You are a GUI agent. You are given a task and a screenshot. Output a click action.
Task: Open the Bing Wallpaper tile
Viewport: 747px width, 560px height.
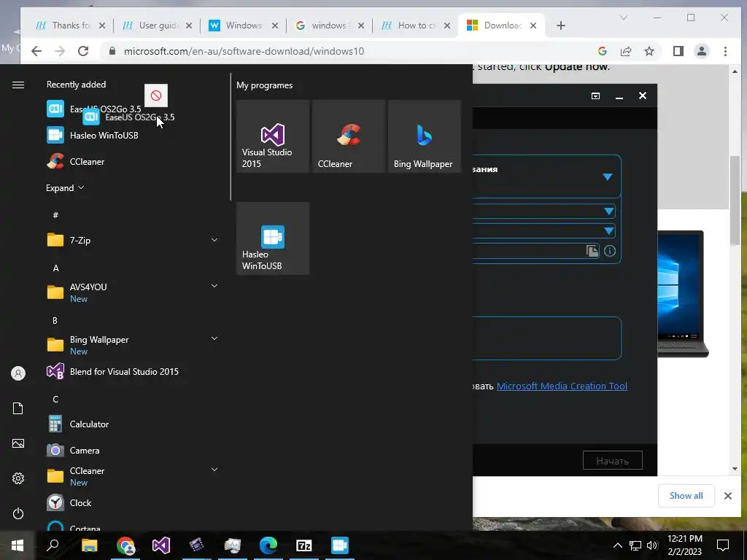[x=425, y=136]
